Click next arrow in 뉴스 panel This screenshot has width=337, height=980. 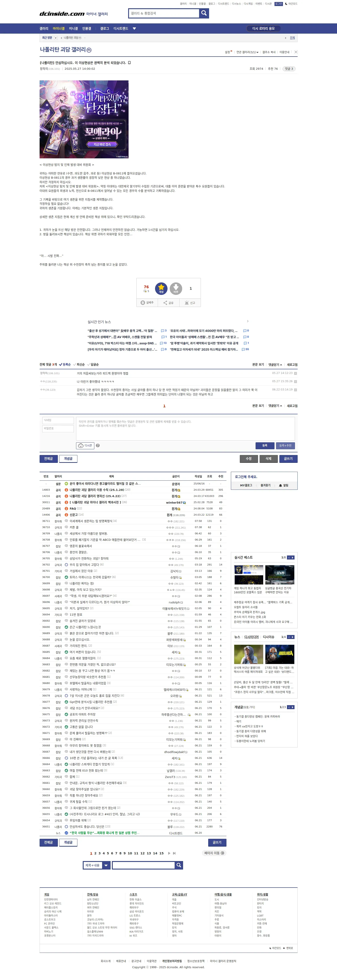(293, 637)
